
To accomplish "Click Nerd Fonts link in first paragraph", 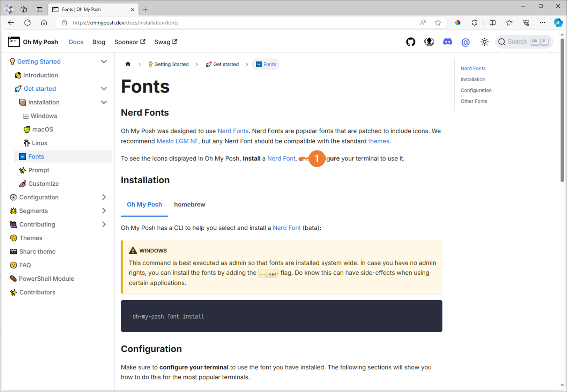I will [x=233, y=131].
